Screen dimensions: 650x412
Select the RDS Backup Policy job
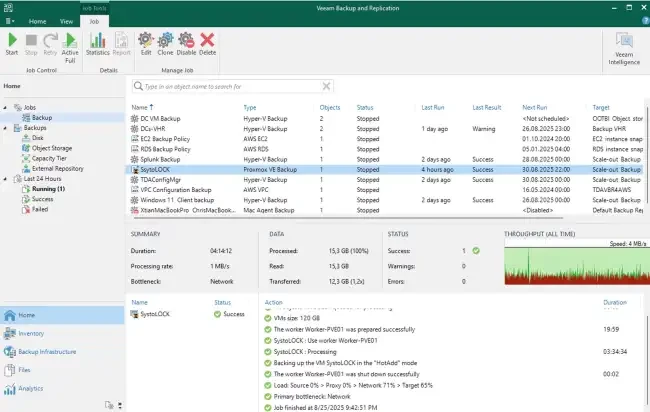[x=385, y=149]
